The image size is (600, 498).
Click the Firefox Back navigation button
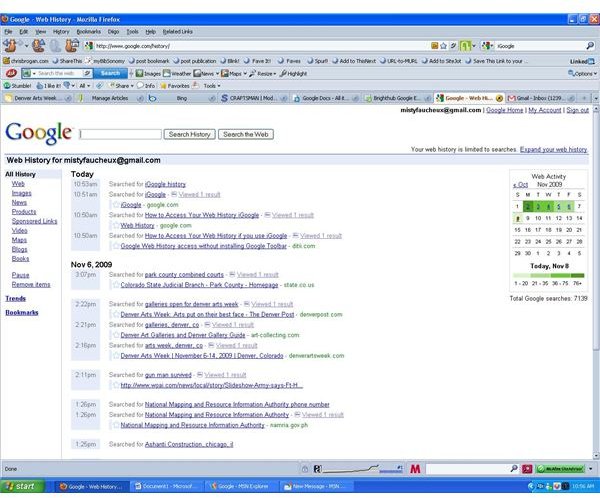point(10,46)
